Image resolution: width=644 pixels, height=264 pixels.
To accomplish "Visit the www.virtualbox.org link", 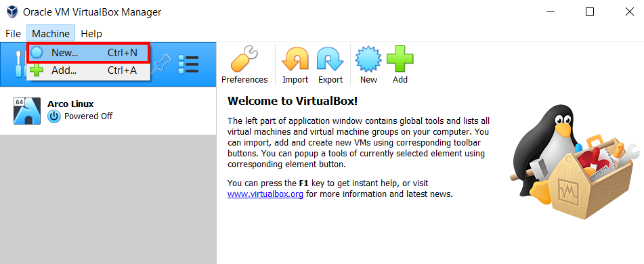I will (x=265, y=194).
